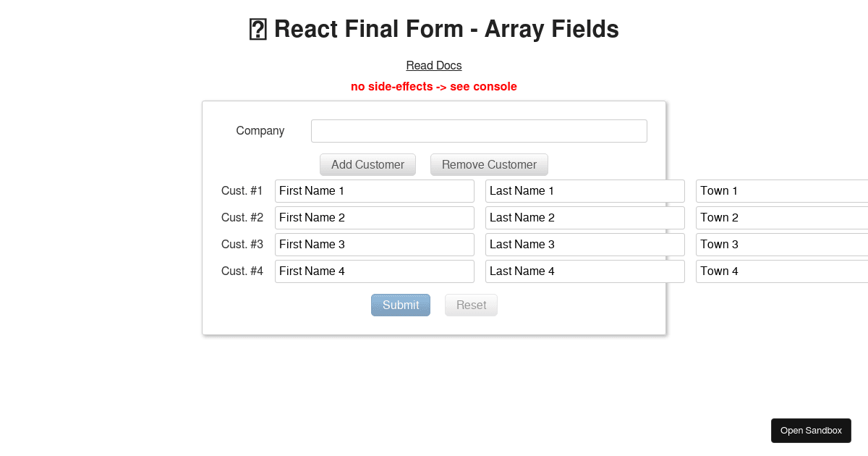Viewport: 868px width, 456px height.
Task: Focus the First Name 3 field
Action: click(375, 245)
